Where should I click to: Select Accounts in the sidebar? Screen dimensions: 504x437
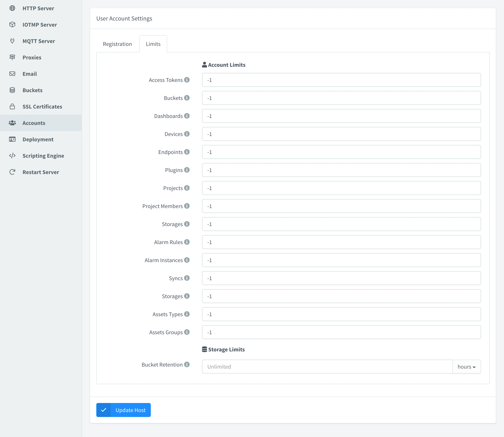pos(41,123)
